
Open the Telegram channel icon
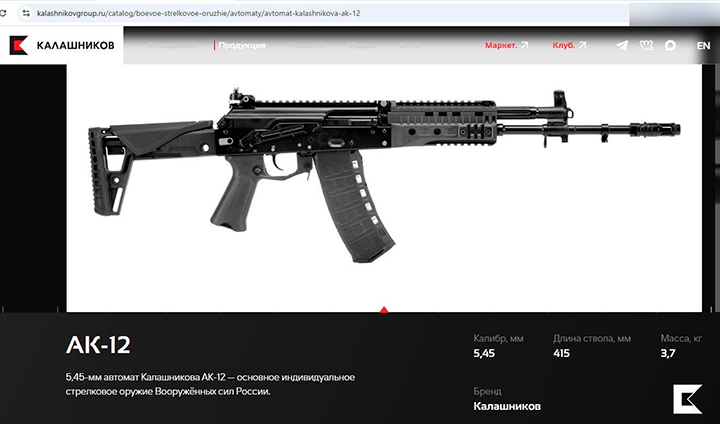point(622,45)
